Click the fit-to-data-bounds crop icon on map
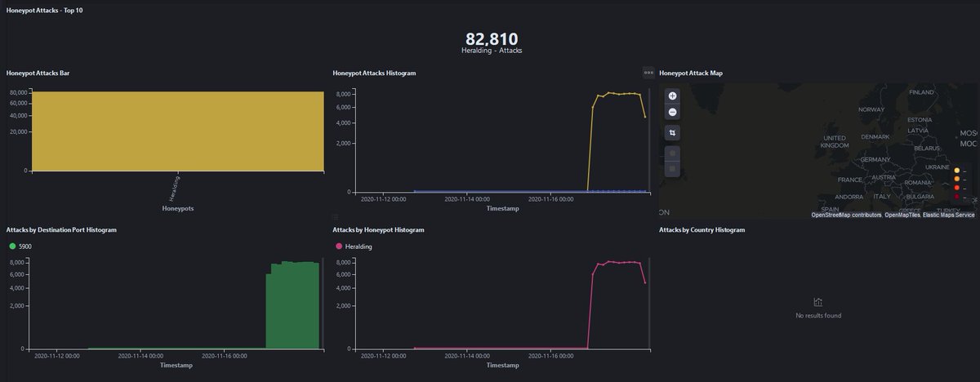The image size is (980, 382). click(x=672, y=132)
